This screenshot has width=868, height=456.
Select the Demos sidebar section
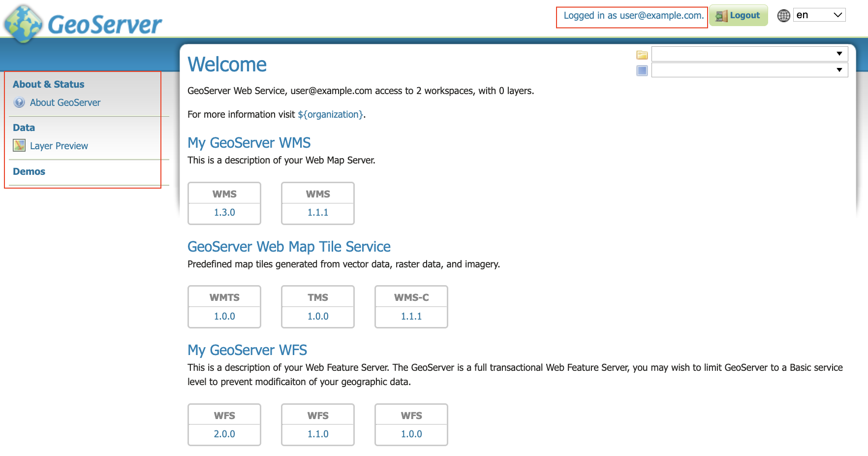pyautogui.click(x=29, y=171)
